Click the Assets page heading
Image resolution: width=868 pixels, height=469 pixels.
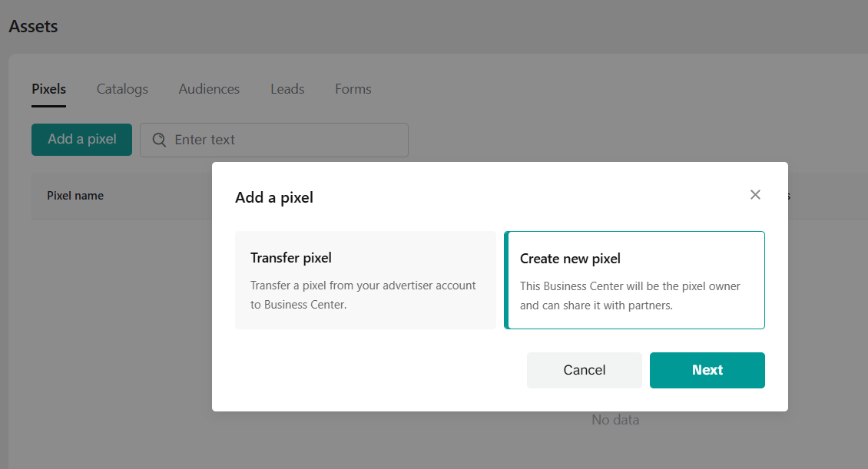click(33, 27)
